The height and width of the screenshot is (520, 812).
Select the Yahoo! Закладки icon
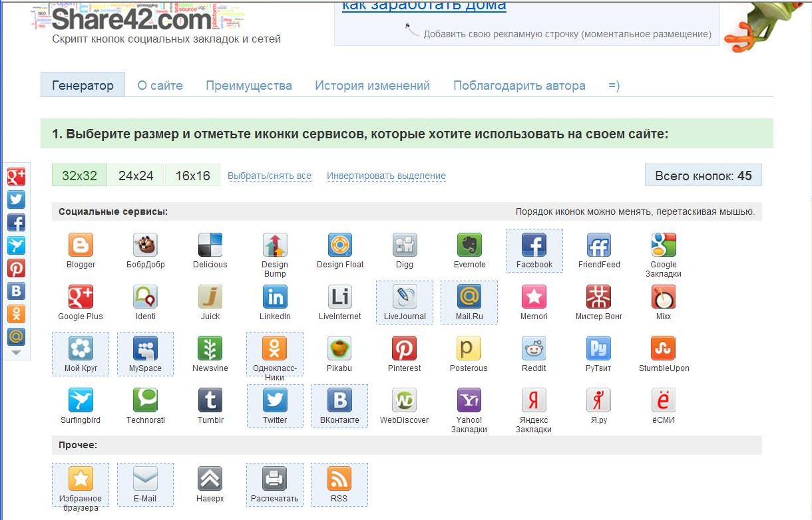(x=469, y=400)
